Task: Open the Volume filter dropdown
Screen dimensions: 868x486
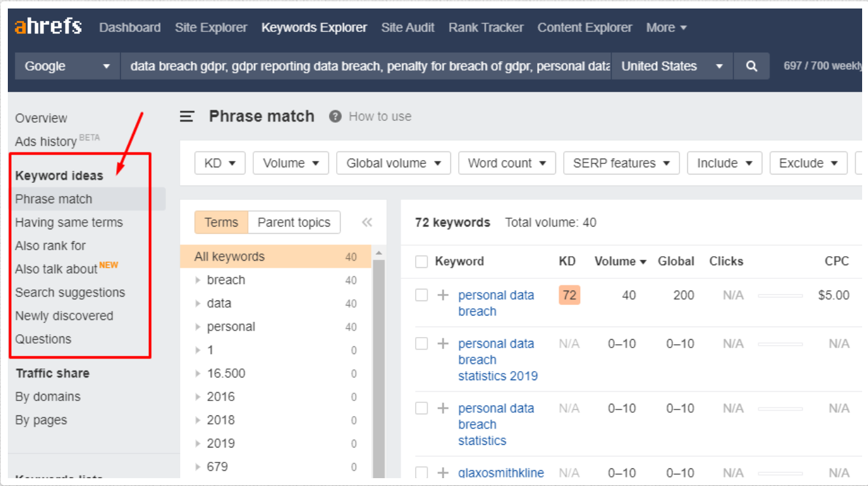Action: coord(290,163)
